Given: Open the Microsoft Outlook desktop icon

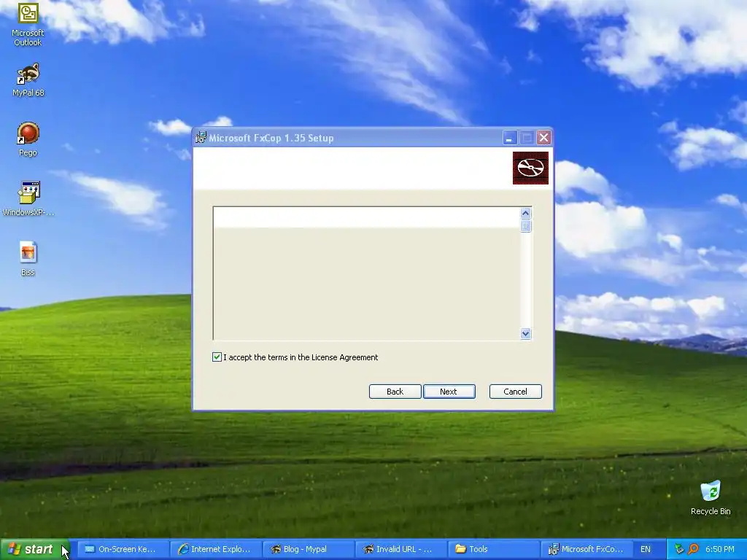Looking at the screenshot, I should 28,24.
